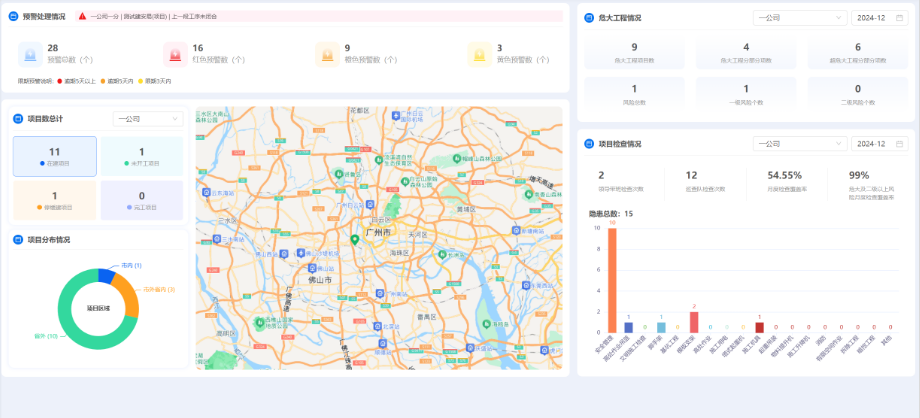
Task: Click the red warning count icon
Action: click(x=174, y=54)
